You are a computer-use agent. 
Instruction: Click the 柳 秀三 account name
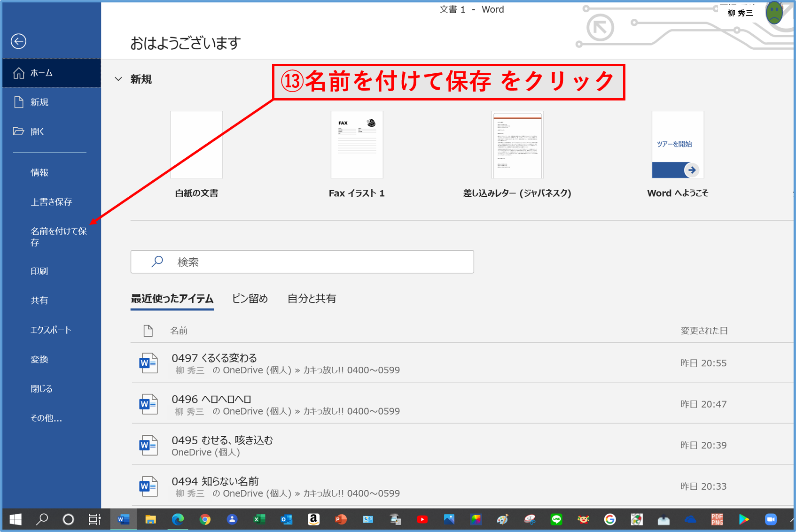(x=740, y=13)
